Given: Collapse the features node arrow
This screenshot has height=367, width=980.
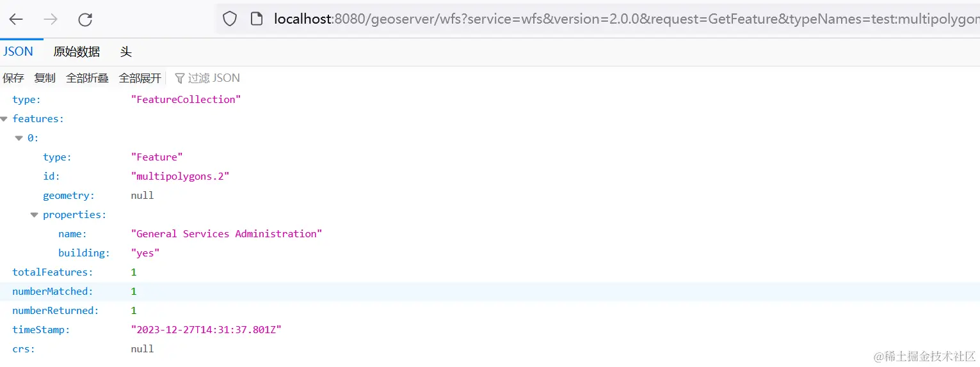Looking at the screenshot, I should click(4, 119).
